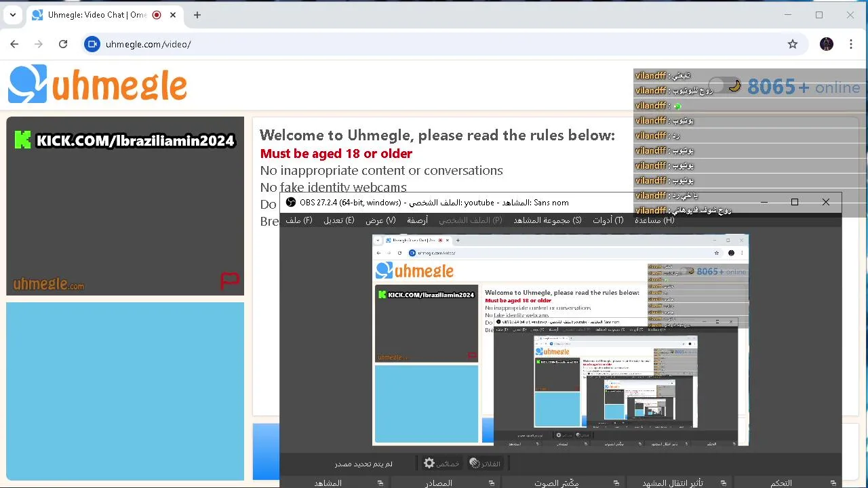Screen dimensions: 868x488
Task: Close the Uhmegle: Video Chat tab
Action: [173, 15]
